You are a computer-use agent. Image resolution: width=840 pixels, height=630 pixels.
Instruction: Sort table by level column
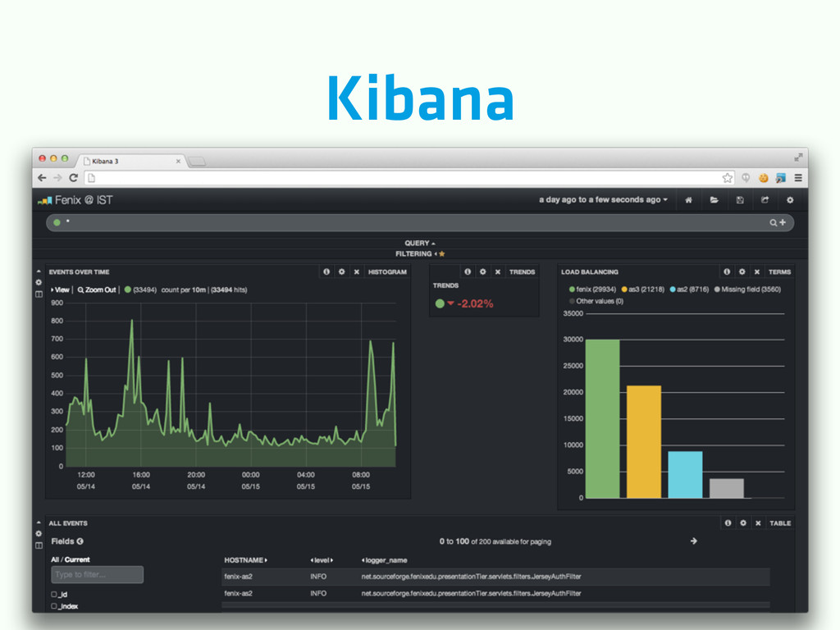click(x=322, y=559)
